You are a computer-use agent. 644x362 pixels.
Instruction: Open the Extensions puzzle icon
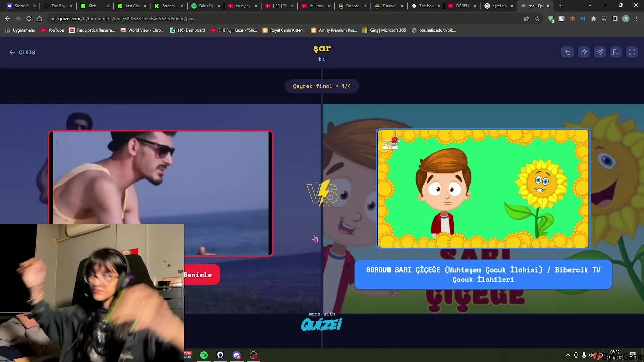(594, 19)
